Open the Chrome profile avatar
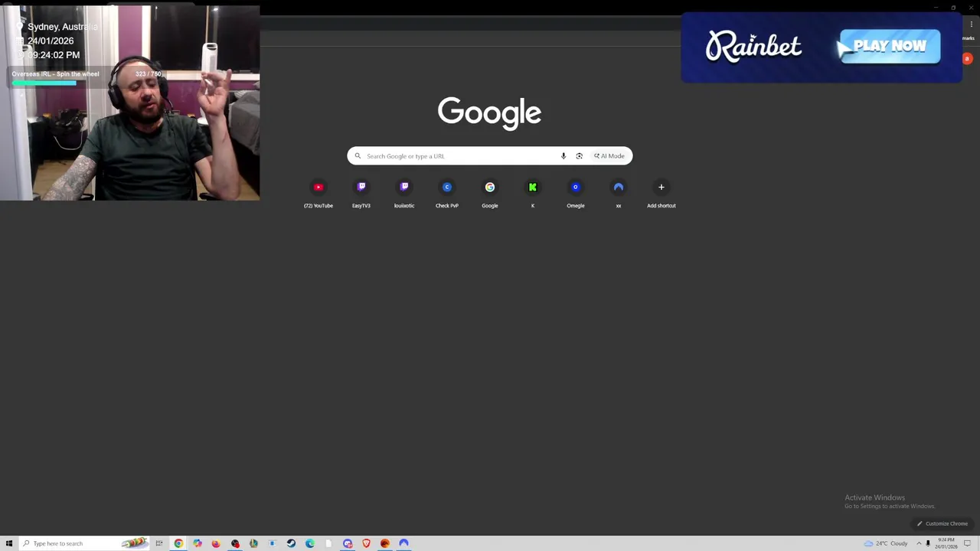The image size is (980, 551). pyautogui.click(x=967, y=58)
